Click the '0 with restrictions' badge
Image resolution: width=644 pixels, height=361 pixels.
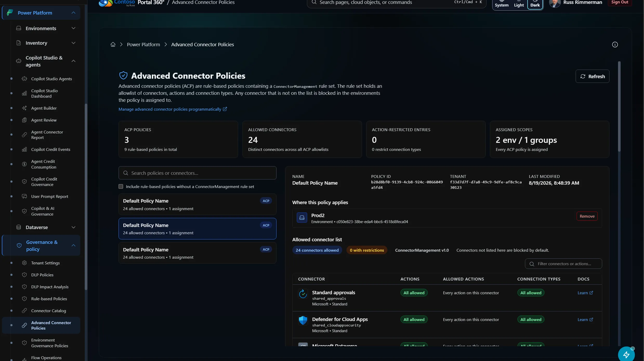pos(367,250)
